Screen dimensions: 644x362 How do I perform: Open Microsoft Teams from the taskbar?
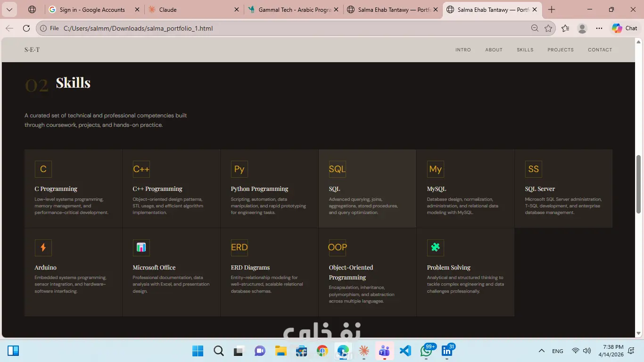[385, 351]
